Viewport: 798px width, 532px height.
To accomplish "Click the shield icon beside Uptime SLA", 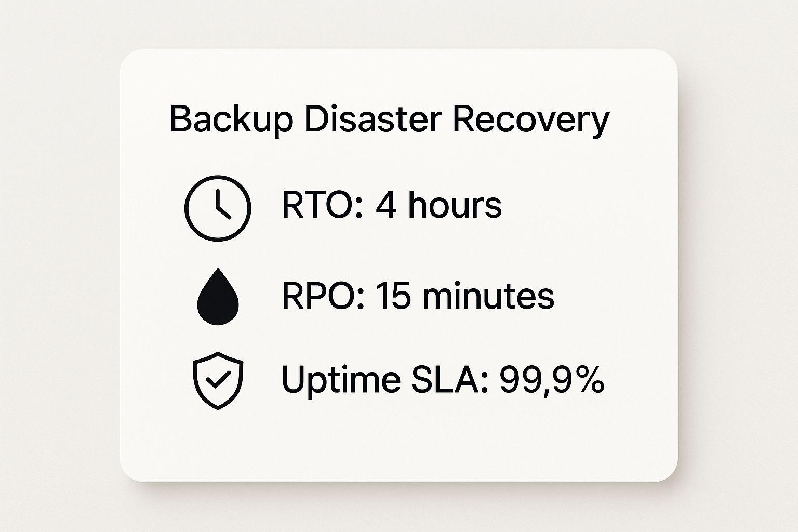I will coord(218,380).
